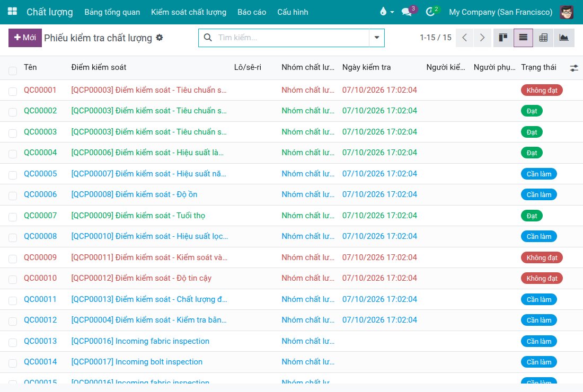Viewport: 583px width, 392px height.
Task: Open My Company (San Francisco) switcher
Action: (500, 12)
